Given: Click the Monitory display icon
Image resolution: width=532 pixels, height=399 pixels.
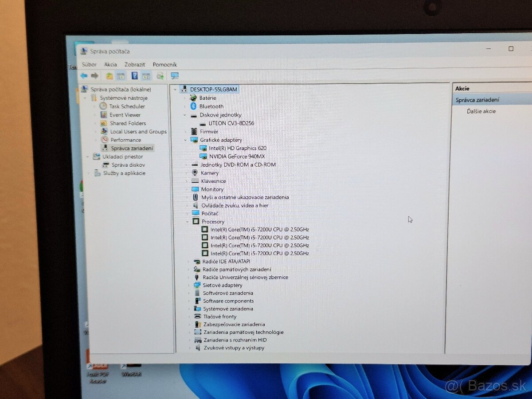Looking at the screenshot, I should 195,189.
